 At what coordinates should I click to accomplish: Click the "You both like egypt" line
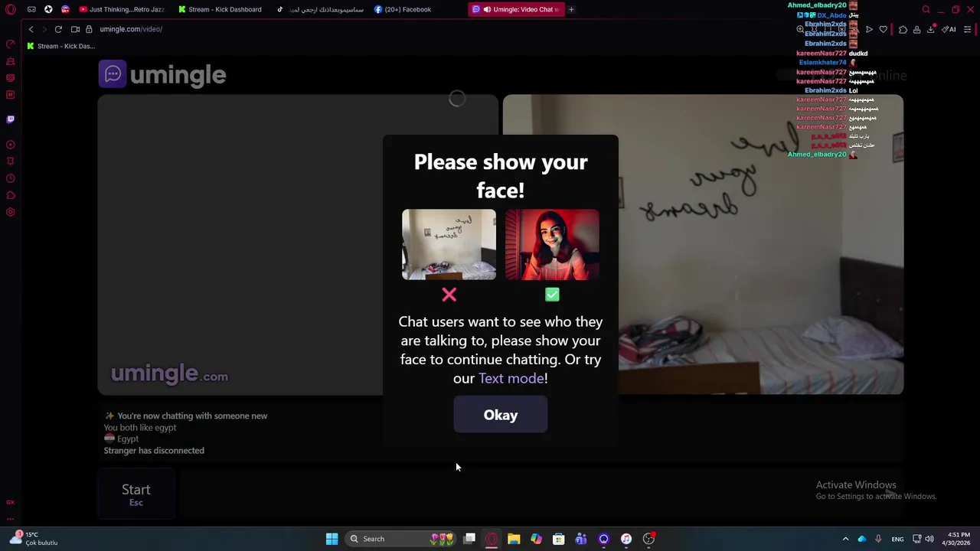tap(140, 428)
